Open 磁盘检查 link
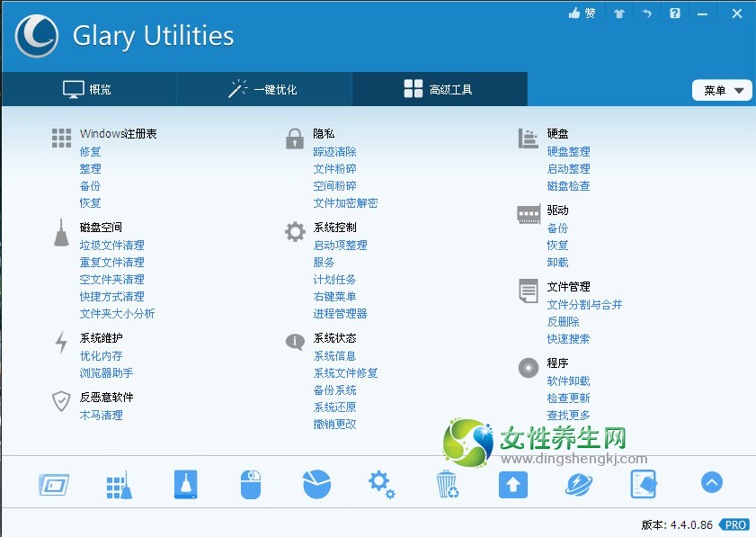The width and height of the screenshot is (756, 537). coord(568,186)
